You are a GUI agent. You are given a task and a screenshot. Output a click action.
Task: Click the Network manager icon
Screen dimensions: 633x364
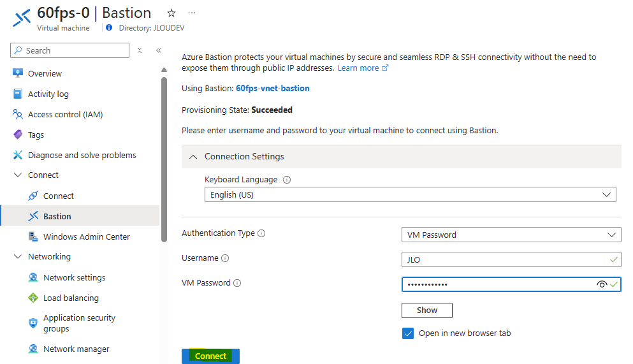pos(33,349)
